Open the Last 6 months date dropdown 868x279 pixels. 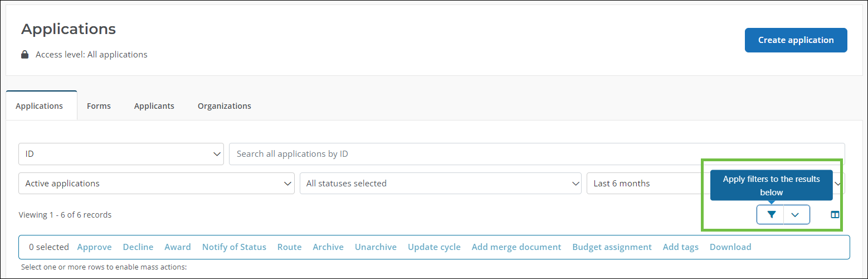716,183
